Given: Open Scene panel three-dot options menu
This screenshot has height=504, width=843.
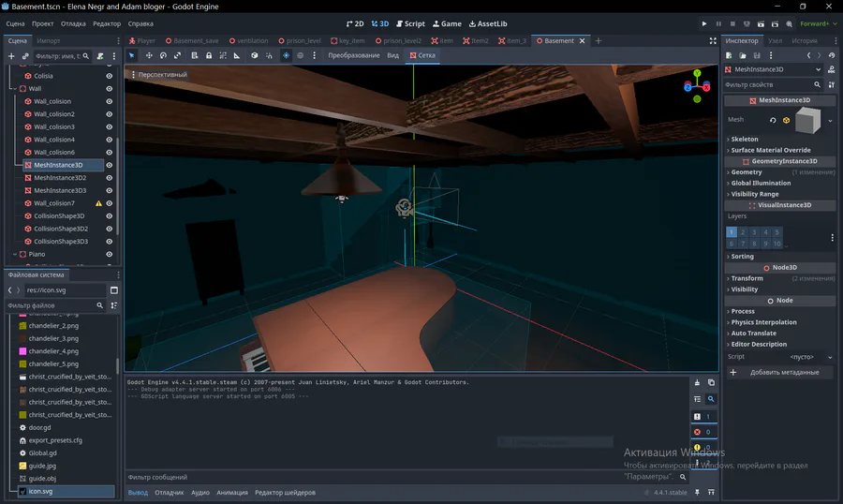Looking at the screenshot, I should point(114,56).
